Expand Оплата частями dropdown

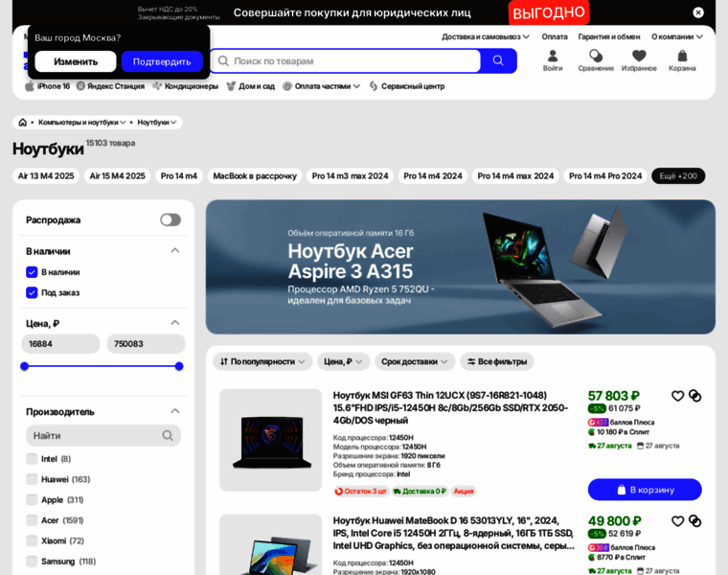321,86
